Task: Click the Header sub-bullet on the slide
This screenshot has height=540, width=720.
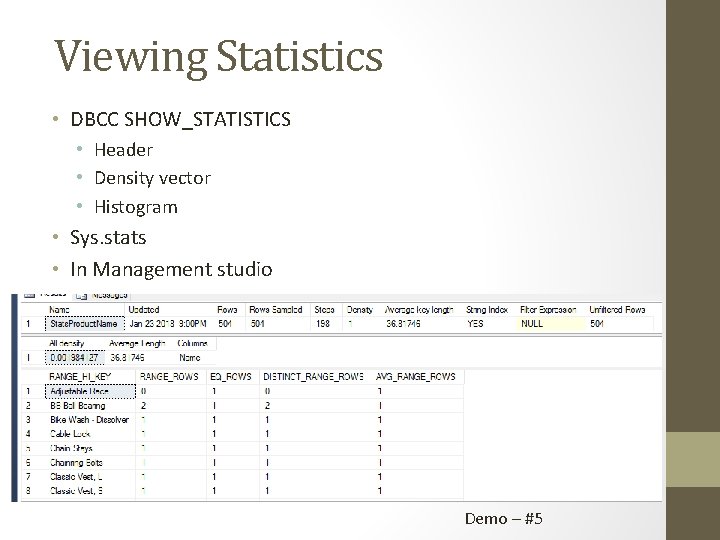Action: point(124,150)
